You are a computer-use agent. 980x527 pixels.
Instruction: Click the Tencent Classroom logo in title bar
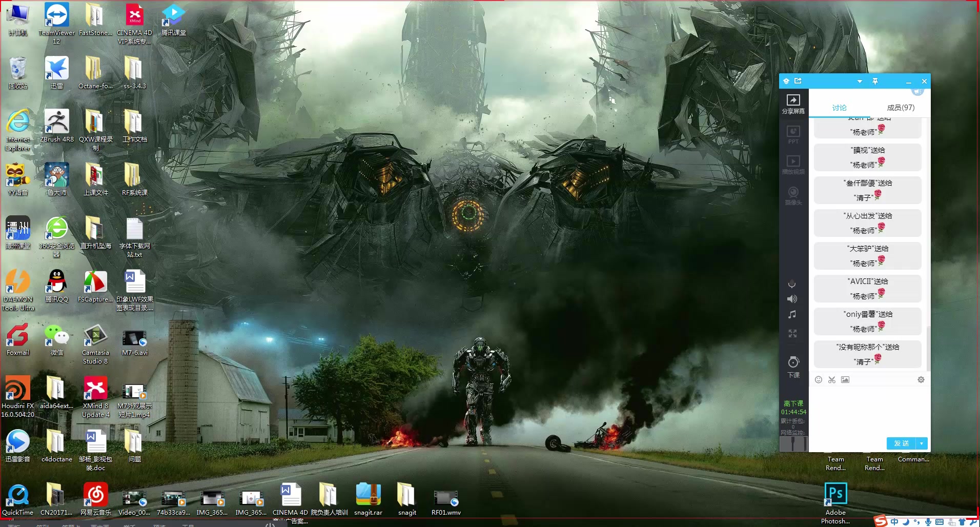click(x=786, y=81)
